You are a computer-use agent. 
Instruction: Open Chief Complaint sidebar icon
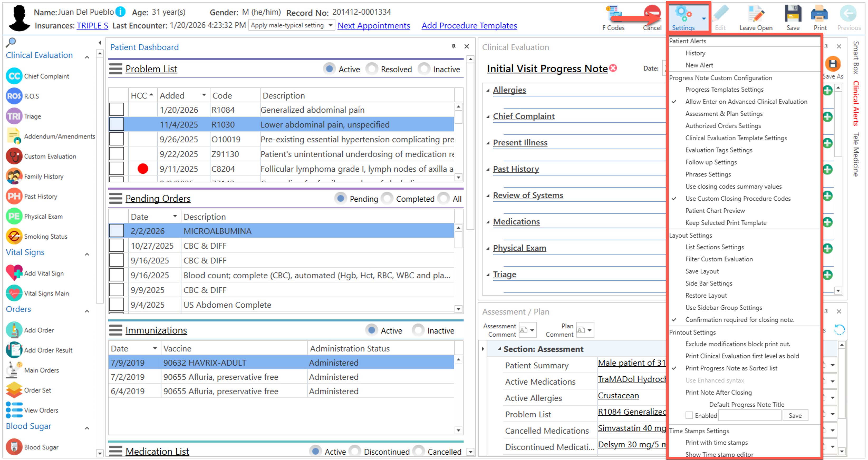[x=14, y=76]
